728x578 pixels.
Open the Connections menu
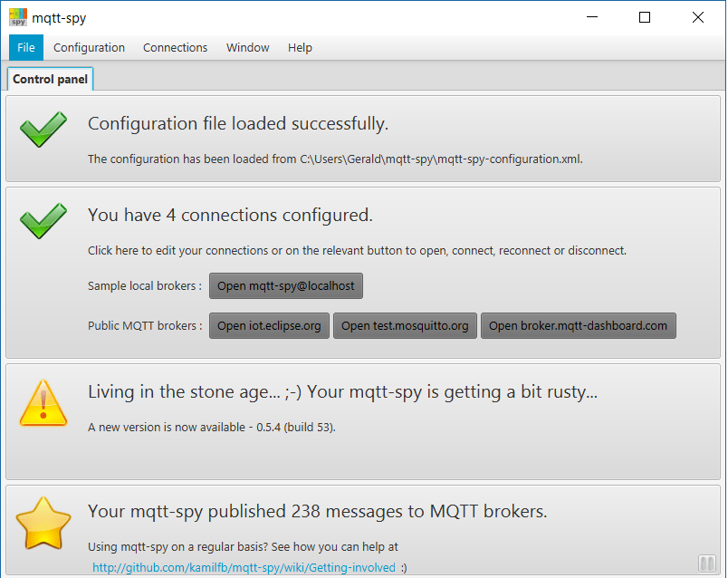pos(175,47)
